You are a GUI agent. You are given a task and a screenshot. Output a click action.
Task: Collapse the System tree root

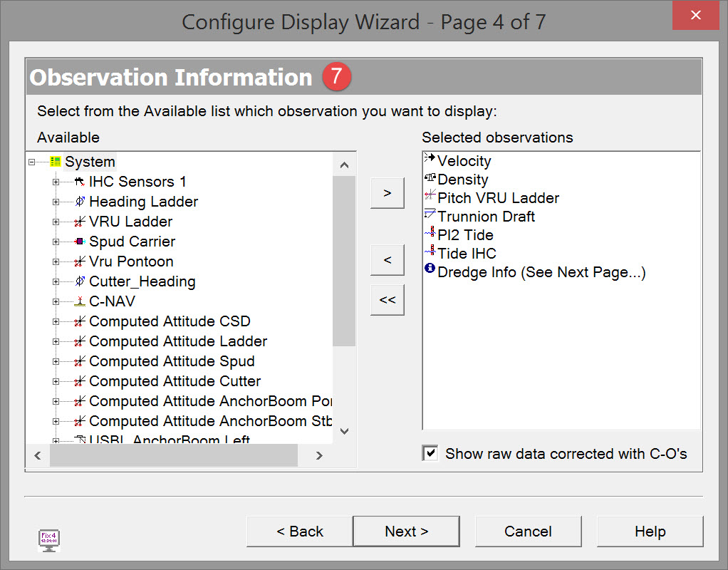(x=32, y=162)
